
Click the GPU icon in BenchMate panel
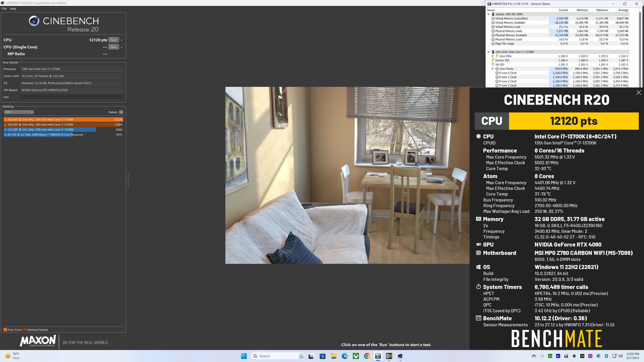478,244
